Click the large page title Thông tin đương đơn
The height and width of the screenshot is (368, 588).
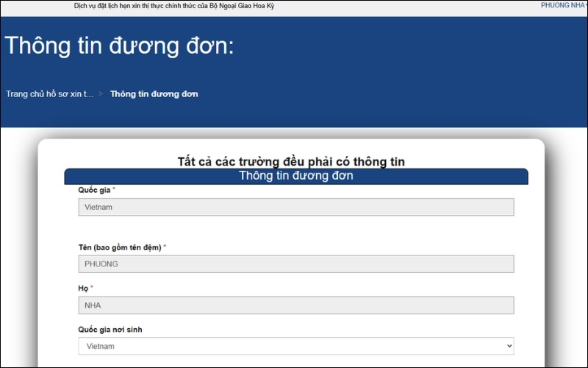point(119,46)
